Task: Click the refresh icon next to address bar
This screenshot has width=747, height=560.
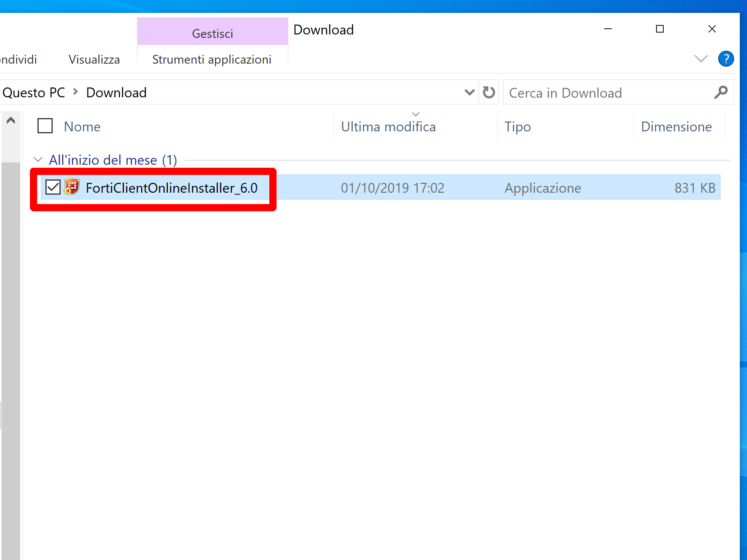Action: click(489, 92)
